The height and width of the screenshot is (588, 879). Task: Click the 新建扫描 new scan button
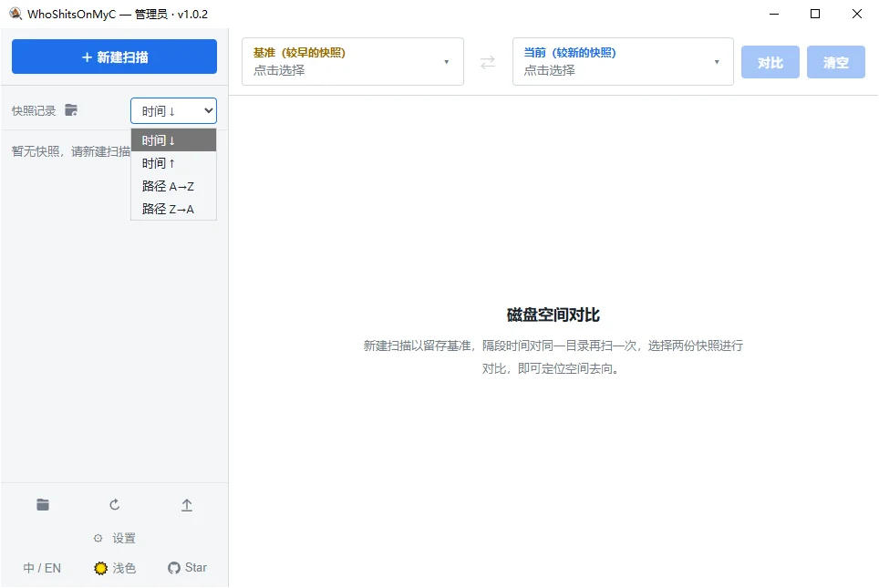(x=114, y=57)
